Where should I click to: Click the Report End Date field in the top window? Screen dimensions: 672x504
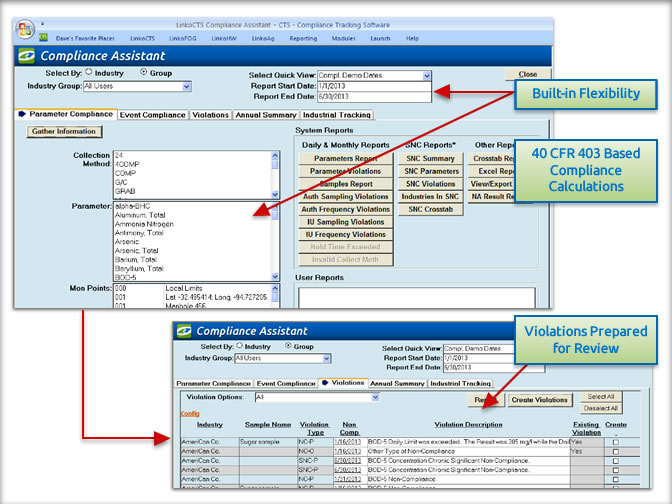coord(374,96)
